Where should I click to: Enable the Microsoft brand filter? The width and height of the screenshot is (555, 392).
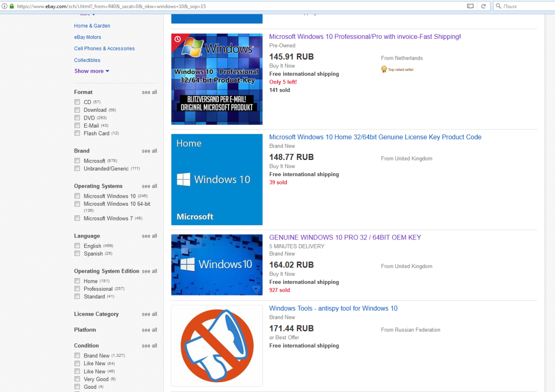(77, 160)
